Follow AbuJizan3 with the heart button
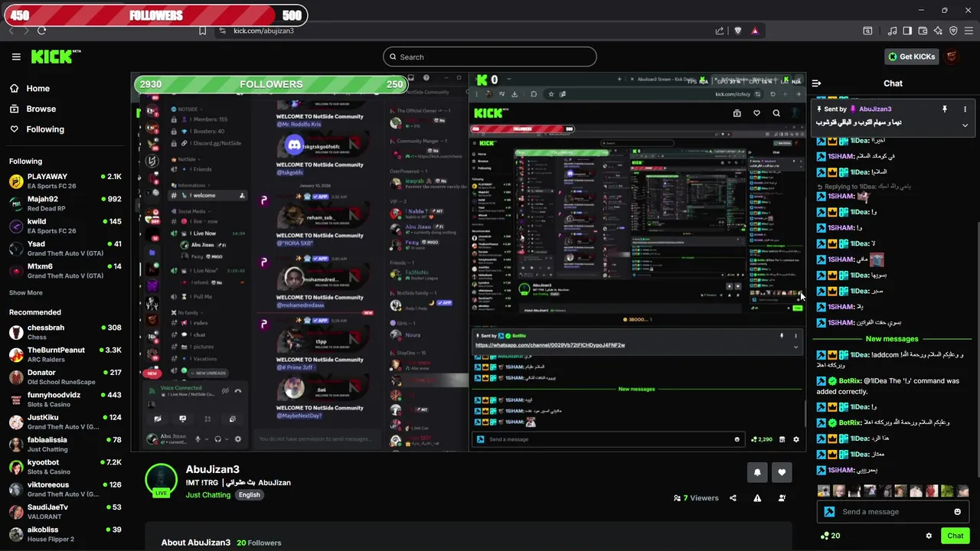Screen dimensions: 980x551 point(782,472)
